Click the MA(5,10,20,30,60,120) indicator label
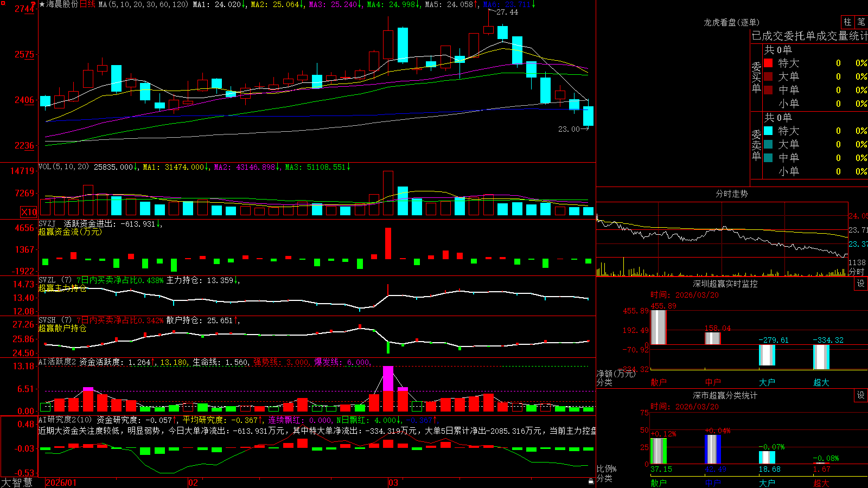The width and height of the screenshot is (868, 488). click(x=143, y=4)
